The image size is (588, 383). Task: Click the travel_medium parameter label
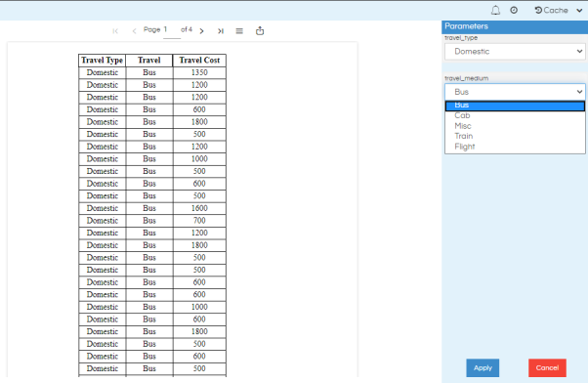tap(466, 78)
